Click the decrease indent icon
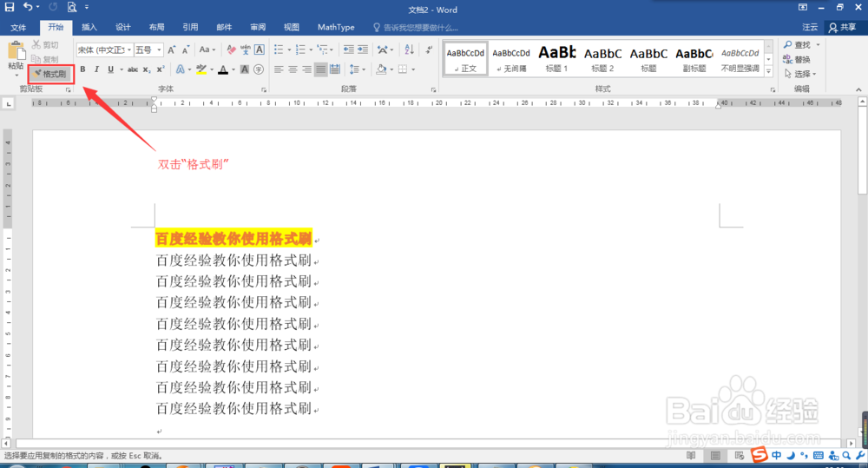 [x=348, y=49]
